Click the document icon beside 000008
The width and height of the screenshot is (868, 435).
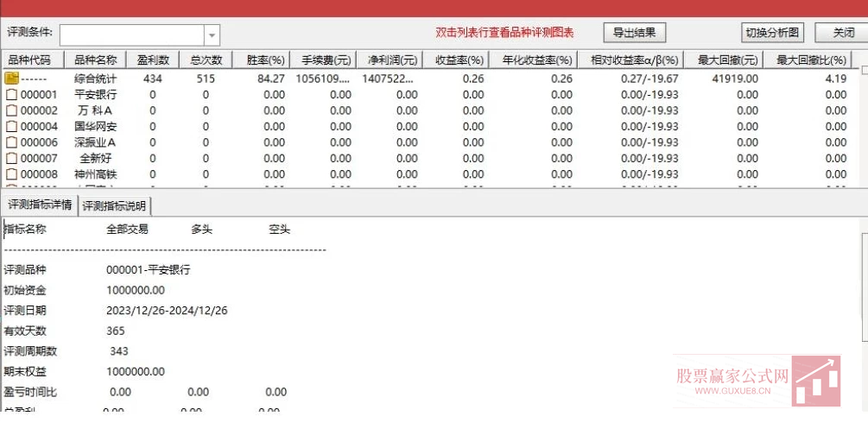coord(11,174)
